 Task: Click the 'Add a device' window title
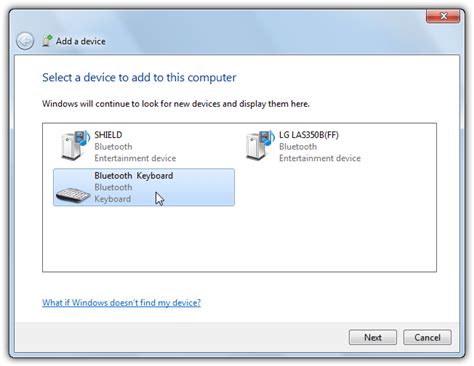(81, 41)
